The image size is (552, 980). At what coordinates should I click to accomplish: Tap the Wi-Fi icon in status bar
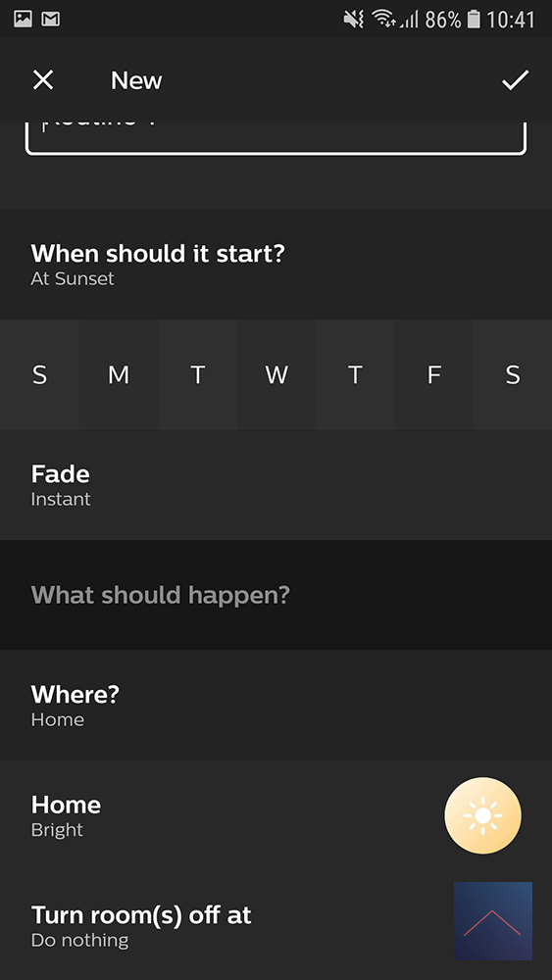click(383, 20)
